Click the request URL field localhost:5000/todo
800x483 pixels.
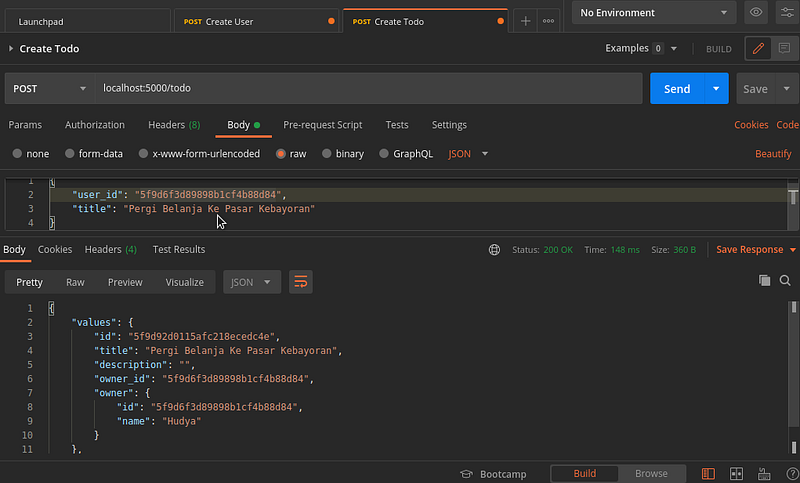[x=368, y=88]
